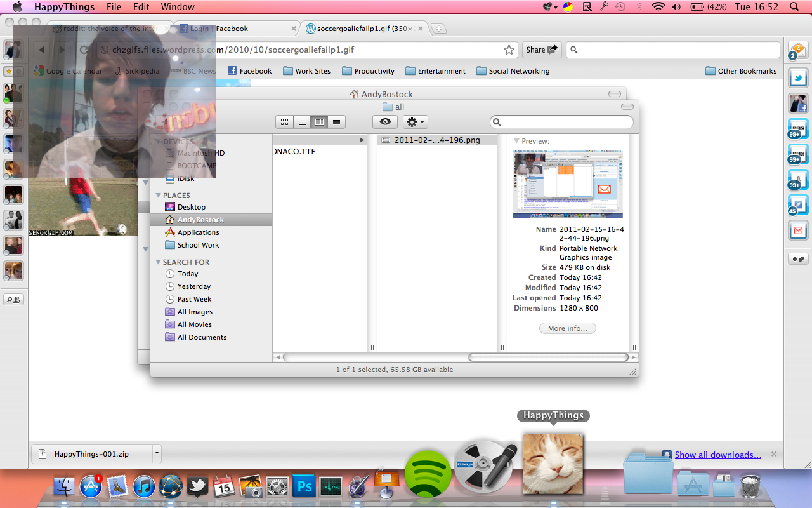Switch Finder to icon view
Viewport: 812px width, 508px height.
coord(284,122)
